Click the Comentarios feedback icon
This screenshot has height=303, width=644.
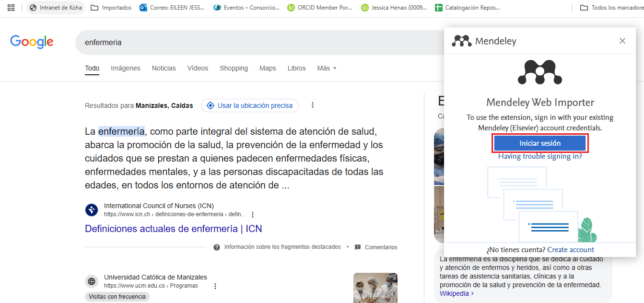[358, 247]
